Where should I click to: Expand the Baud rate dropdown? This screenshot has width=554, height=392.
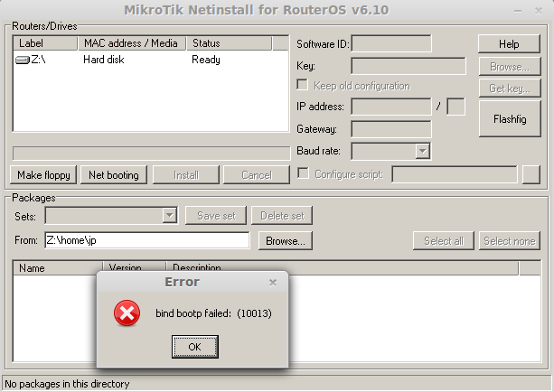[x=422, y=151]
